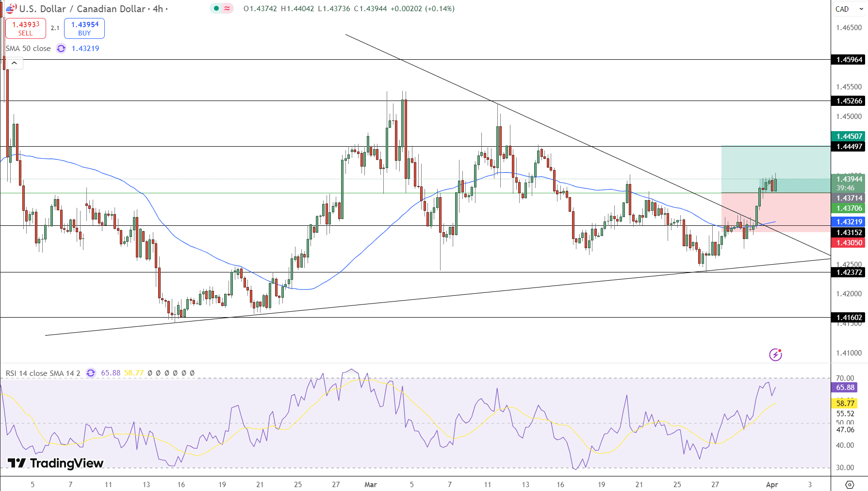Click the spread value 2.1

pyautogui.click(x=55, y=28)
